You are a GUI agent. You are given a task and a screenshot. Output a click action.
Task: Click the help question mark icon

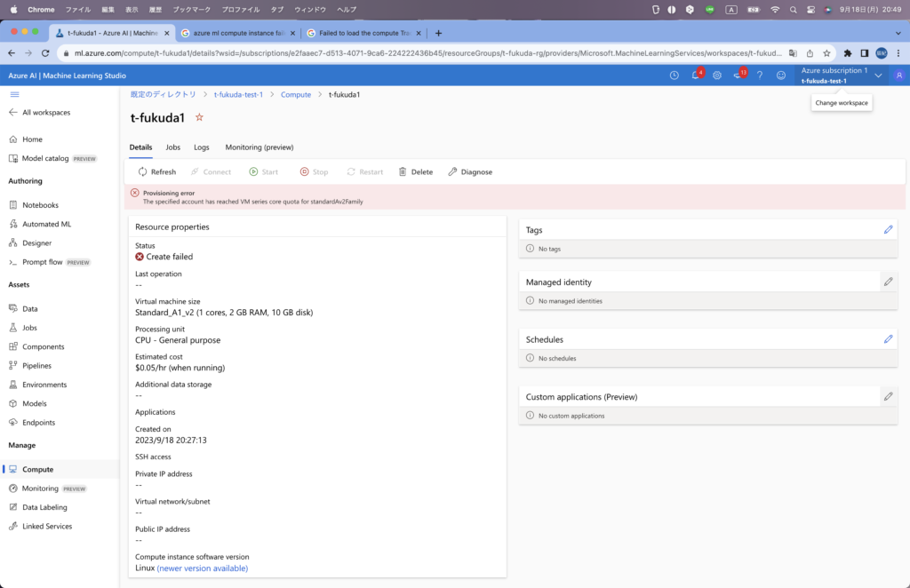760,75
